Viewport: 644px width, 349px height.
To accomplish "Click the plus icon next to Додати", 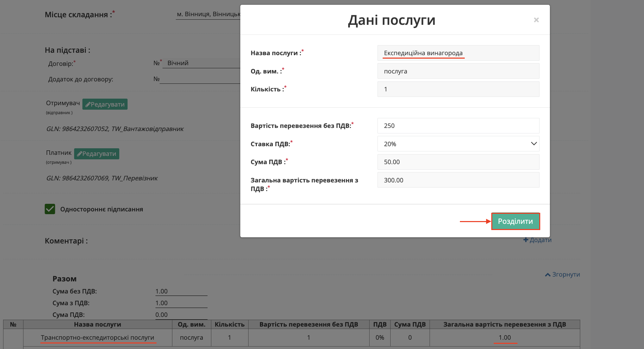I will tap(525, 239).
